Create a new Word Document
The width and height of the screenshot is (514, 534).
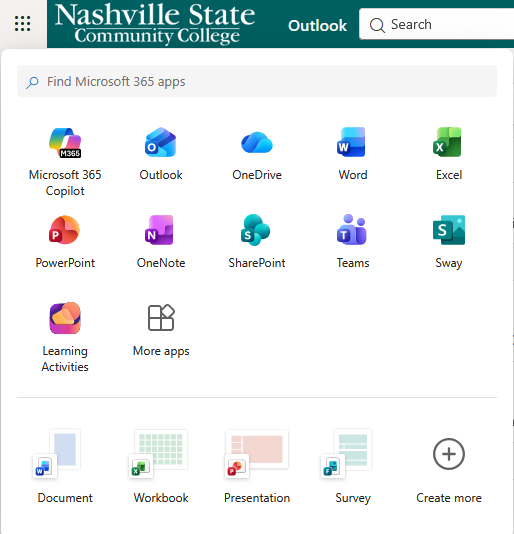pyautogui.click(x=65, y=467)
